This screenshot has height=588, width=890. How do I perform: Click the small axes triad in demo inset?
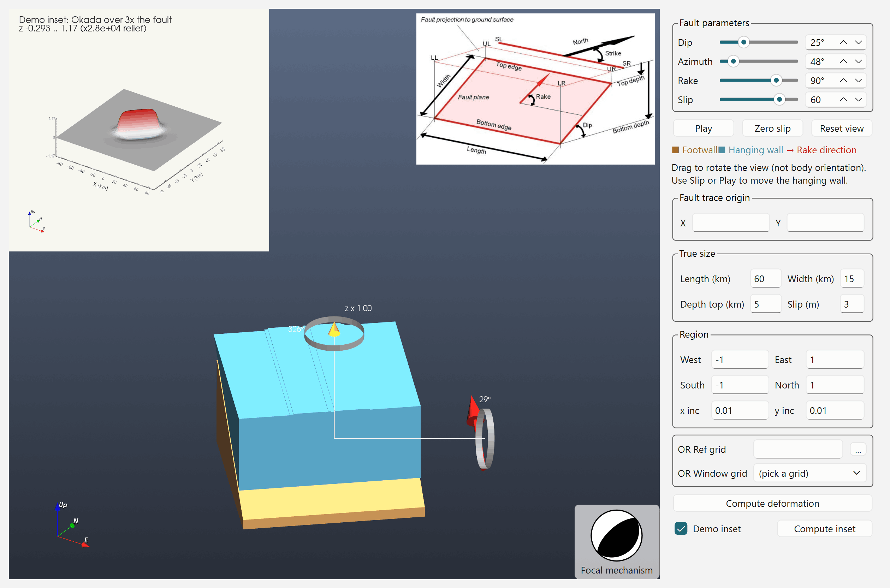(x=37, y=222)
